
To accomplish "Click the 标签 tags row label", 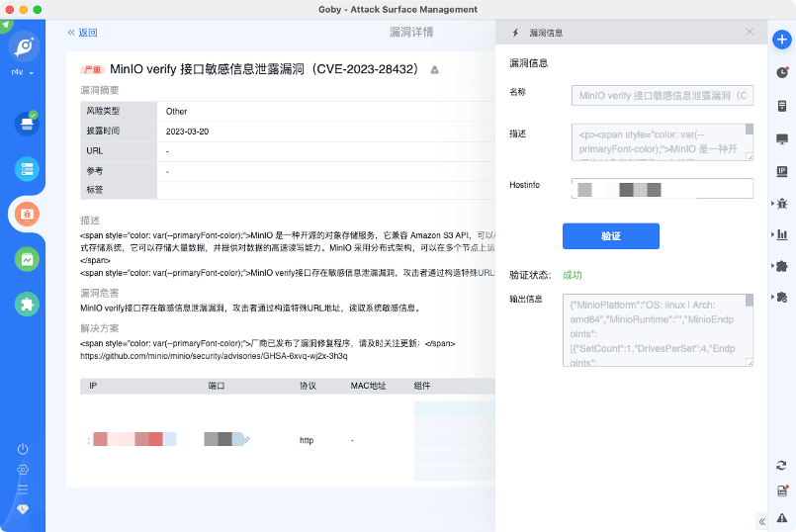I will [x=95, y=190].
